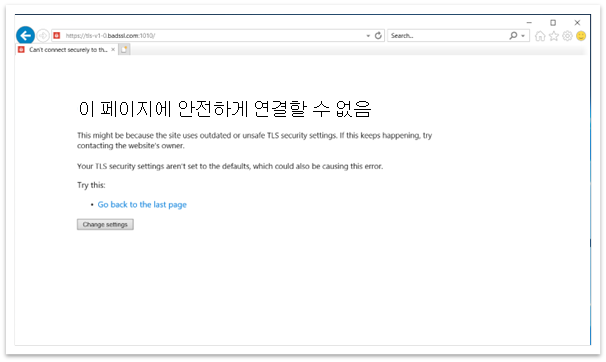606x362 pixels.
Task: Click the magnifying glass search icon
Action: click(x=513, y=36)
